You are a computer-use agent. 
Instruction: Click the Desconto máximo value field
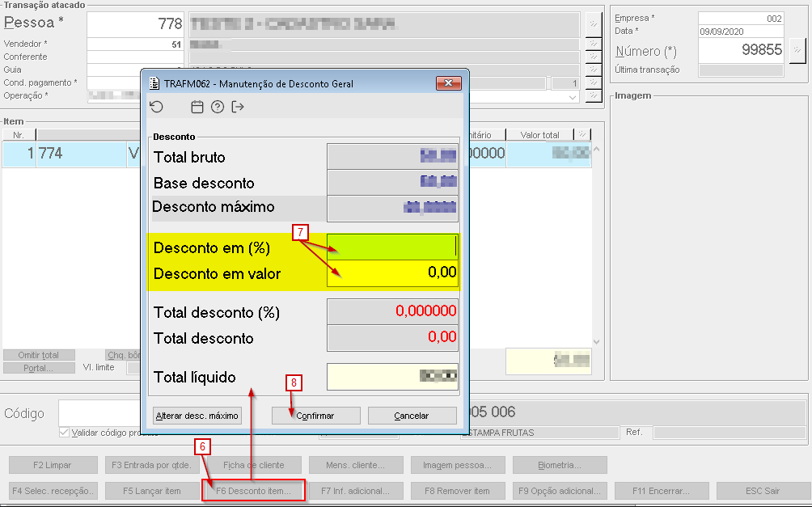click(392, 208)
